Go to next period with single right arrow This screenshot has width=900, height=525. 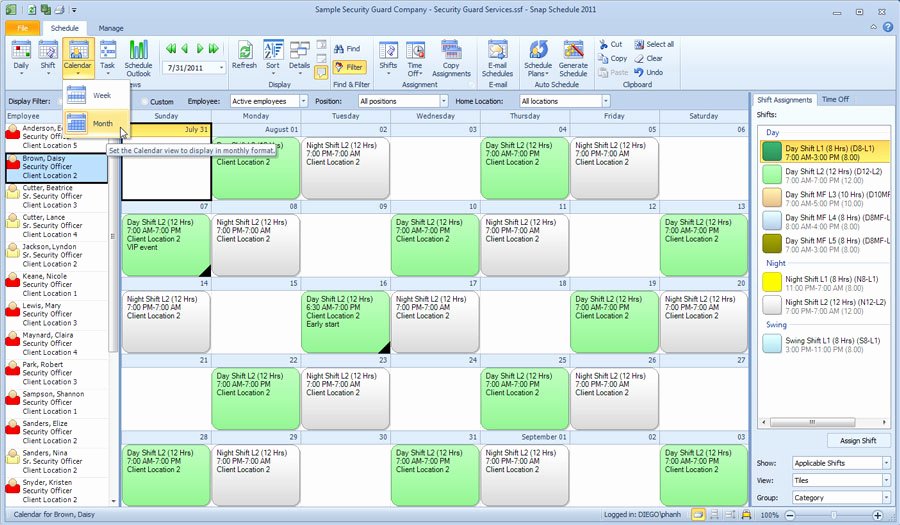point(200,49)
